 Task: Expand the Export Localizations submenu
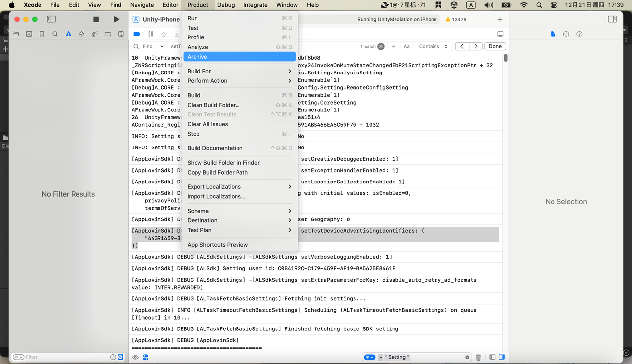[x=239, y=187]
